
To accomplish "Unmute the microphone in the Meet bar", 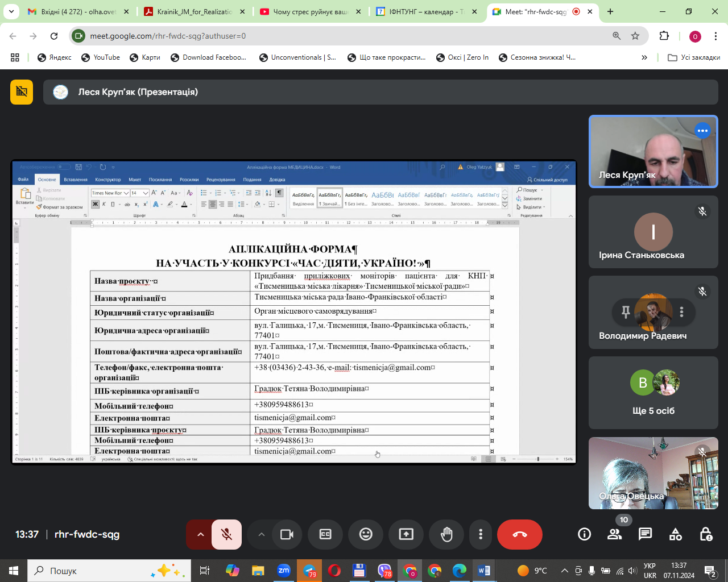I will (x=226, y=534).
